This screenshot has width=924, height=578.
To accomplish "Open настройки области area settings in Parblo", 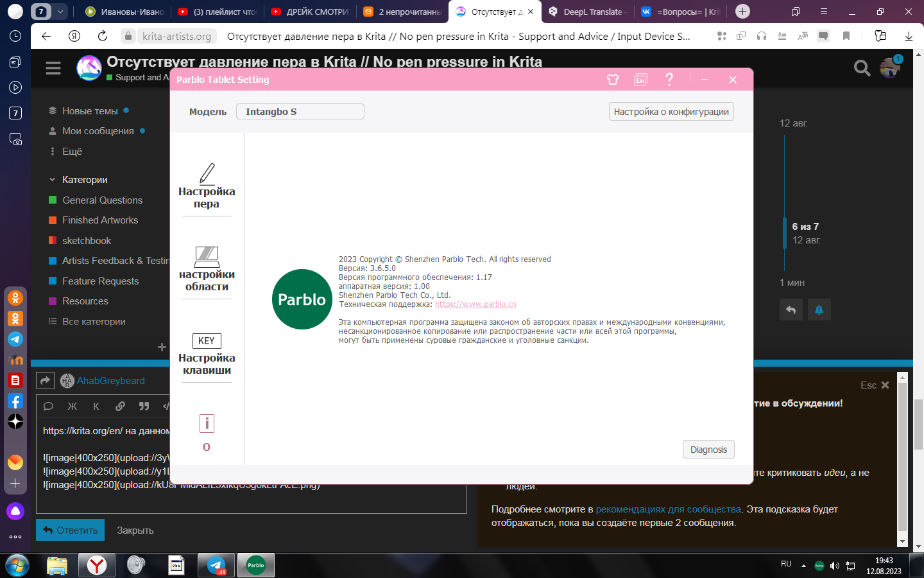I will pos(207,269).
